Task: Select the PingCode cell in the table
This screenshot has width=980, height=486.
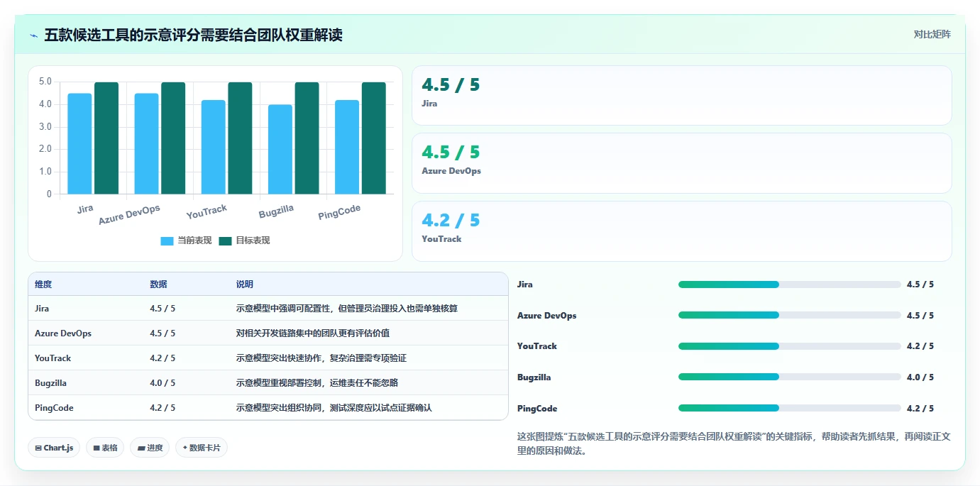Action: point(54,408)
